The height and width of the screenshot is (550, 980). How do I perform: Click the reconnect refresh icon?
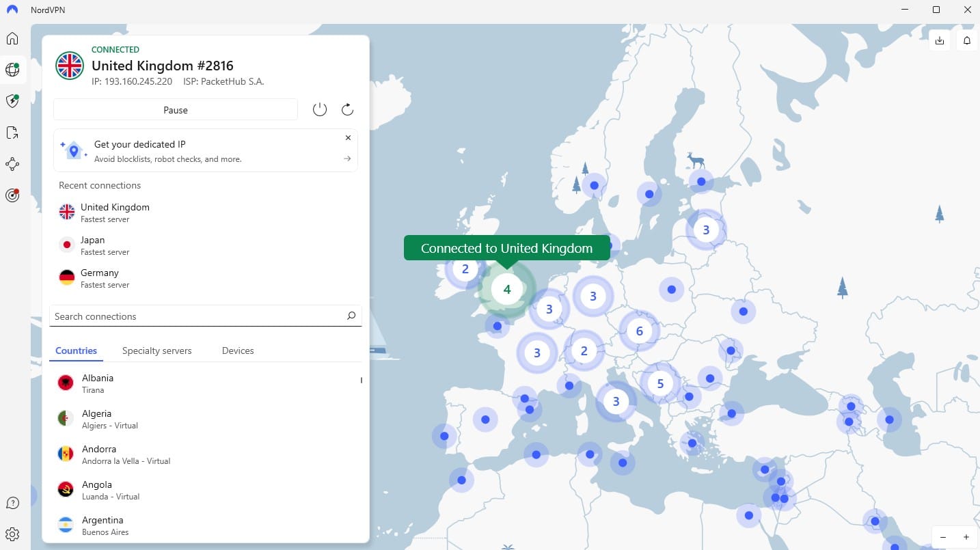[347, 109]
